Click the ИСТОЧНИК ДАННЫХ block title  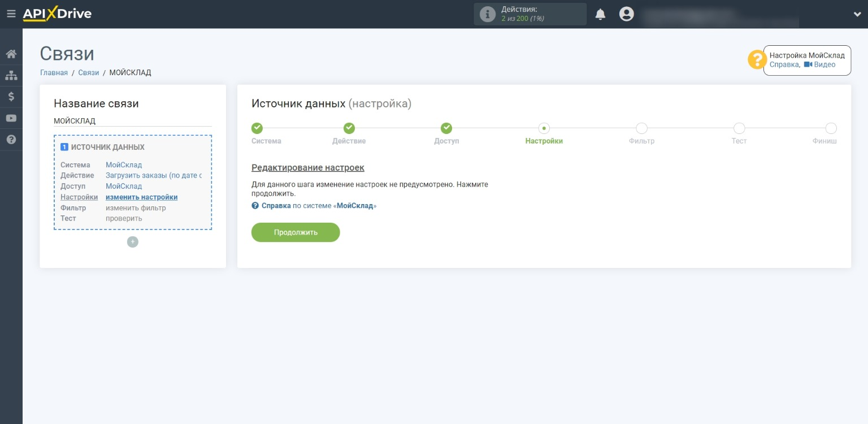108,147
